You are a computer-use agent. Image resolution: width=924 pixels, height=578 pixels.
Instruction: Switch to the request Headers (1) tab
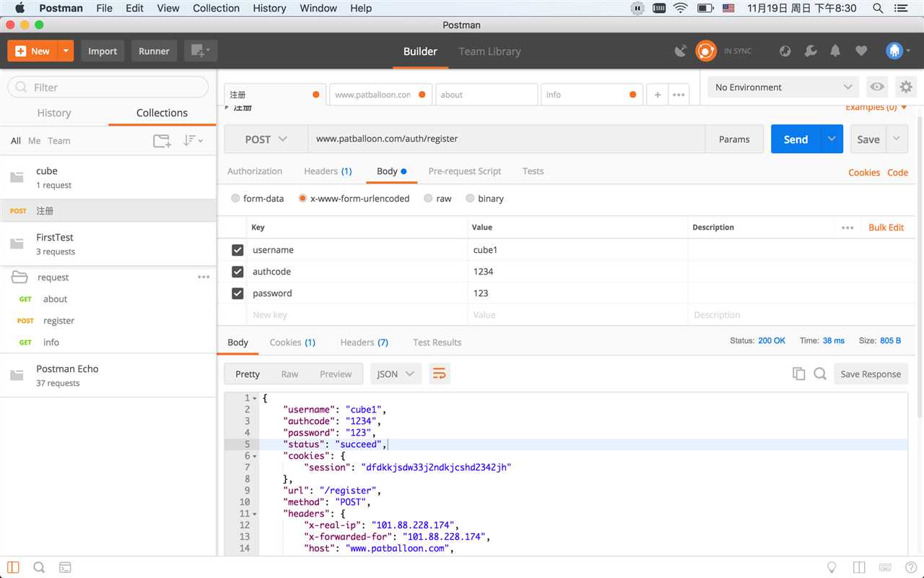[x=328, y=171]
